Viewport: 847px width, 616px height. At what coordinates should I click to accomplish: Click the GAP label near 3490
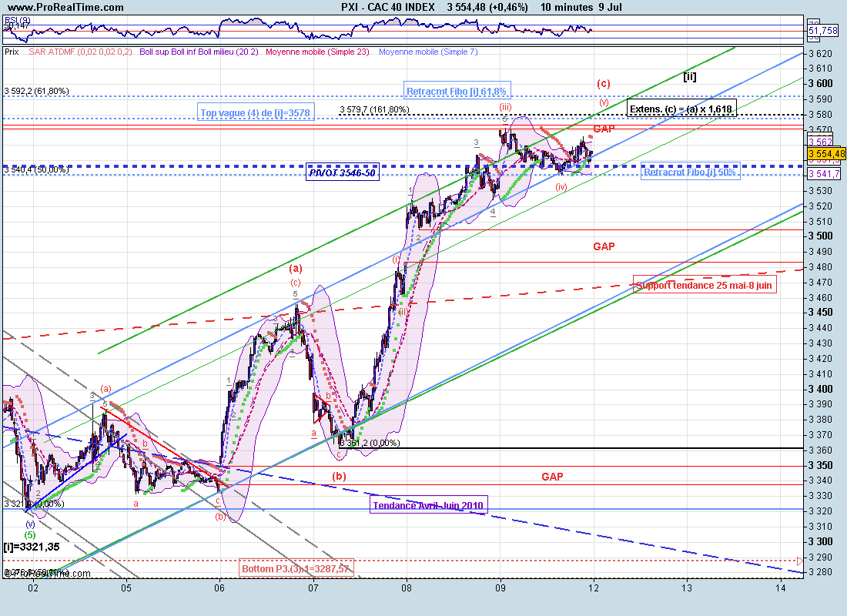pos(604,246)
